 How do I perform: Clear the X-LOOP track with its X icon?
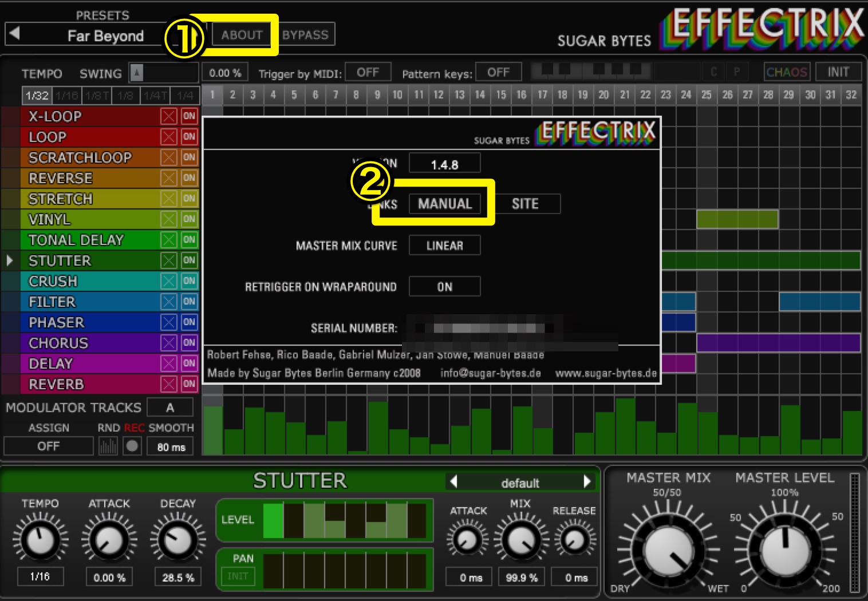(x=168, y=116)
